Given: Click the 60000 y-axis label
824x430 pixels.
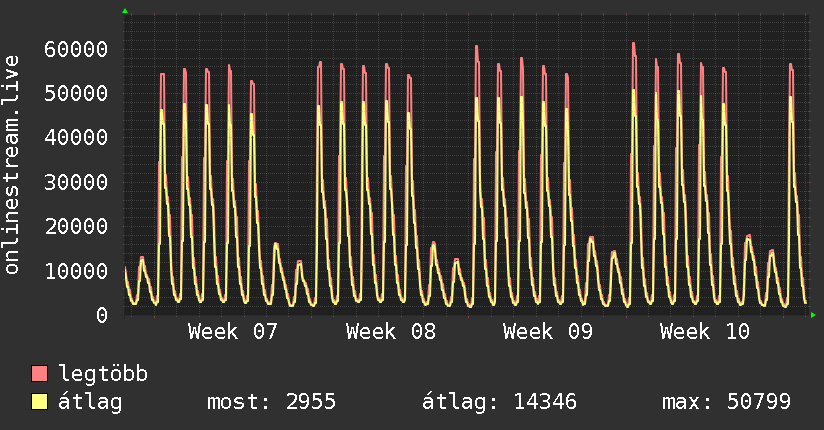Looking at the screenshot, I should [x=76, y=49].
